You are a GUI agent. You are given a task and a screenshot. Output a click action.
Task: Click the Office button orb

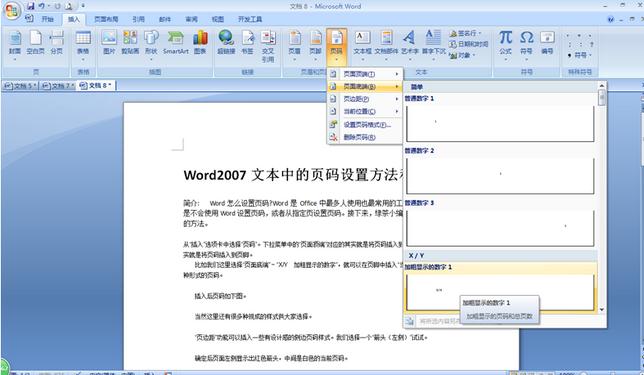click(12, 10)
